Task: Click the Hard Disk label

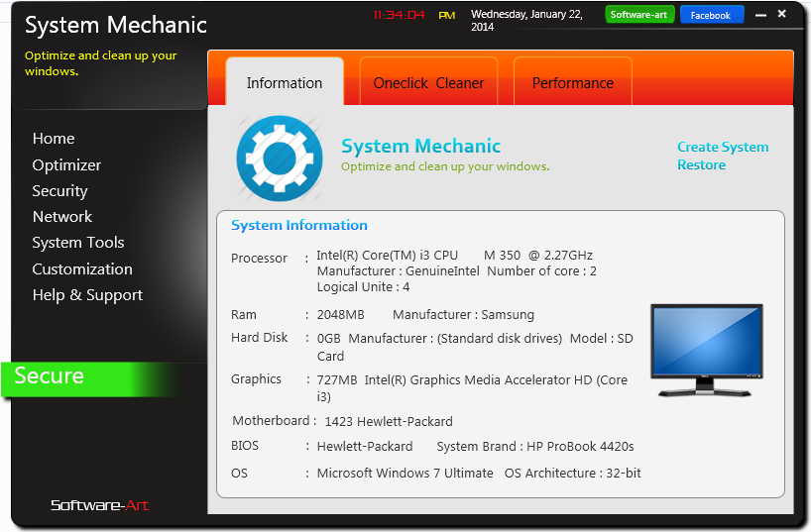Action: click(259, 338)
